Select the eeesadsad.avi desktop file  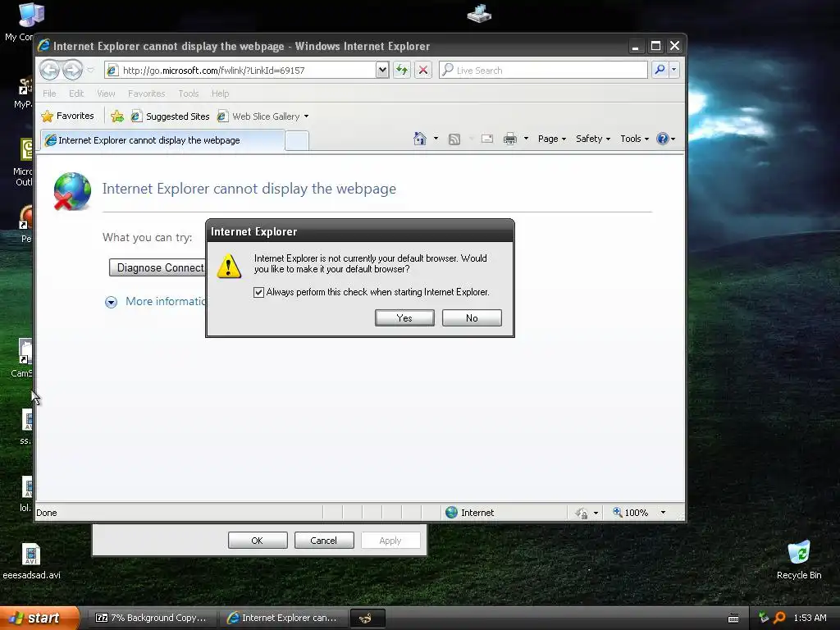(31, 561)
